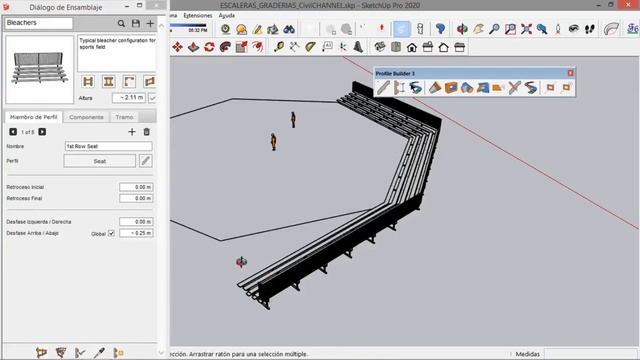Click the Nombre field containing 1st Row Seat
This screenshot has height=360, width=640.
108,146
